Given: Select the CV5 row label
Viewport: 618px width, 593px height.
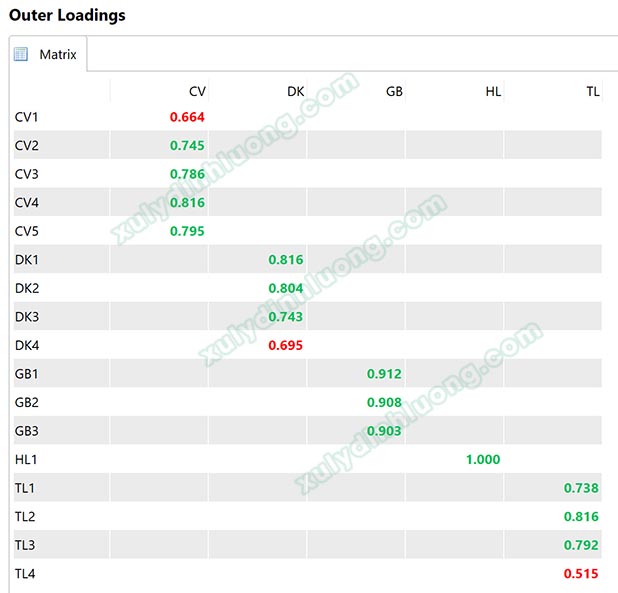Looking at the screenshot, I should pos(27,231).
